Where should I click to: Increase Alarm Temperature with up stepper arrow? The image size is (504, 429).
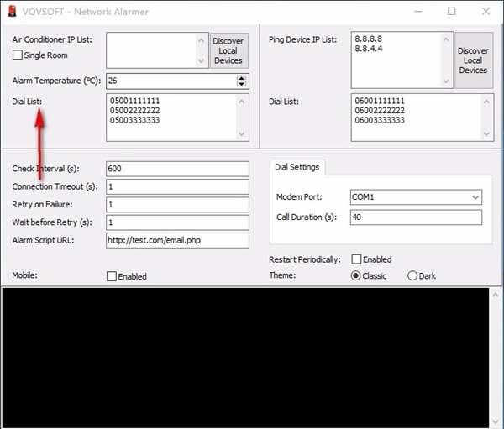tap(241, 78)
